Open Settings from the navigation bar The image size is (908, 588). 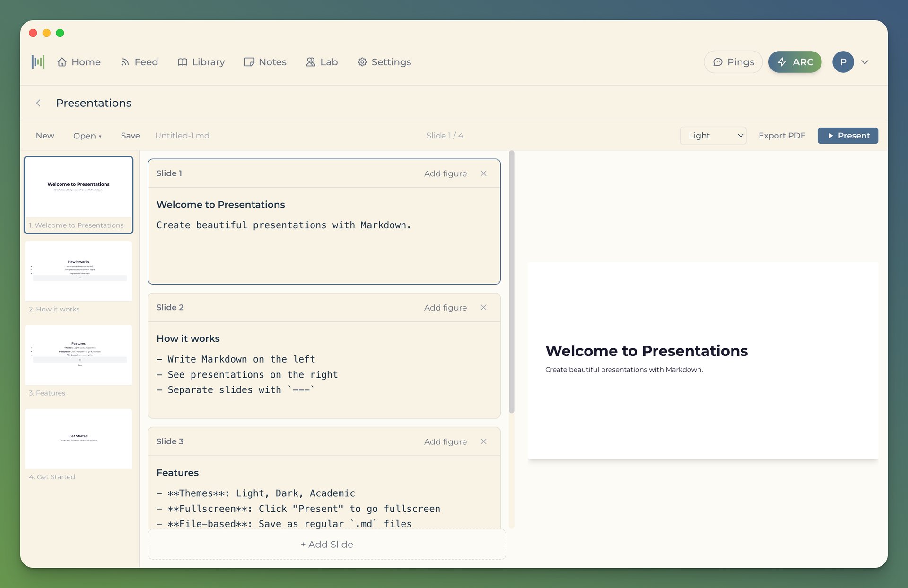pos(384,62)
